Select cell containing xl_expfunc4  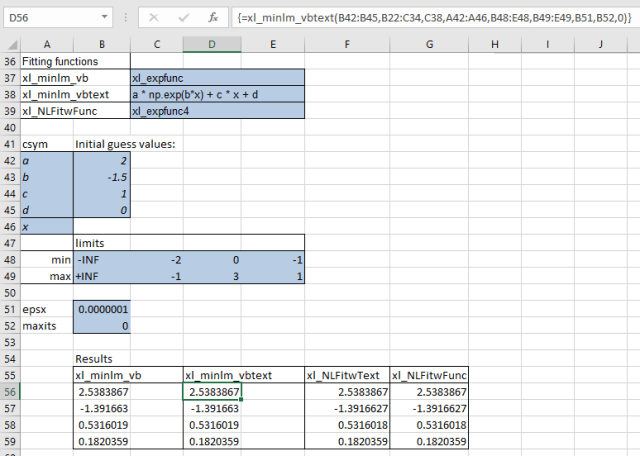pos(216,111)
